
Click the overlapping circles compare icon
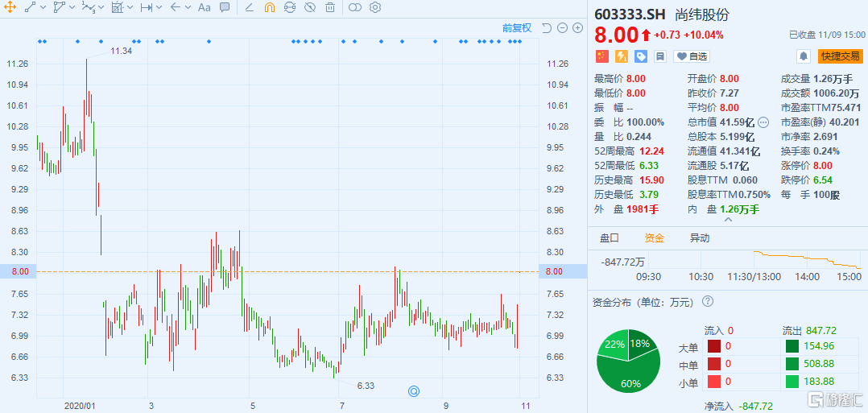(355, 8)
